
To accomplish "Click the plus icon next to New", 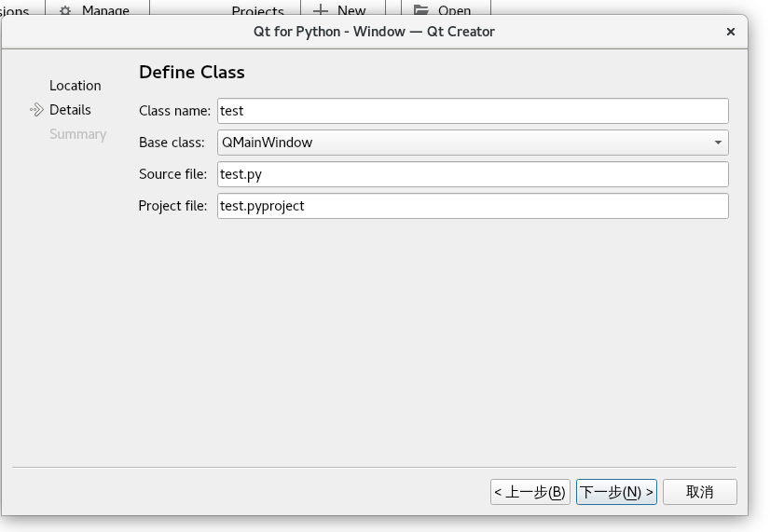I will pos(321,10).
